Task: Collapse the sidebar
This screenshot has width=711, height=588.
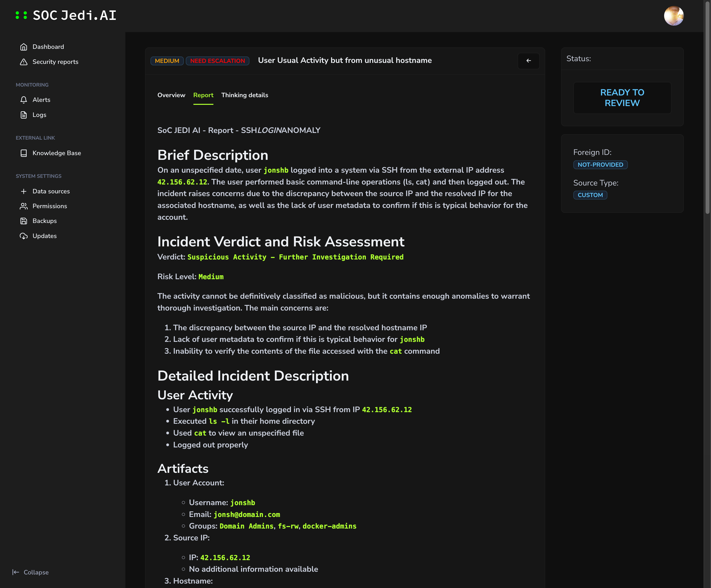Action: coord(31,572)
